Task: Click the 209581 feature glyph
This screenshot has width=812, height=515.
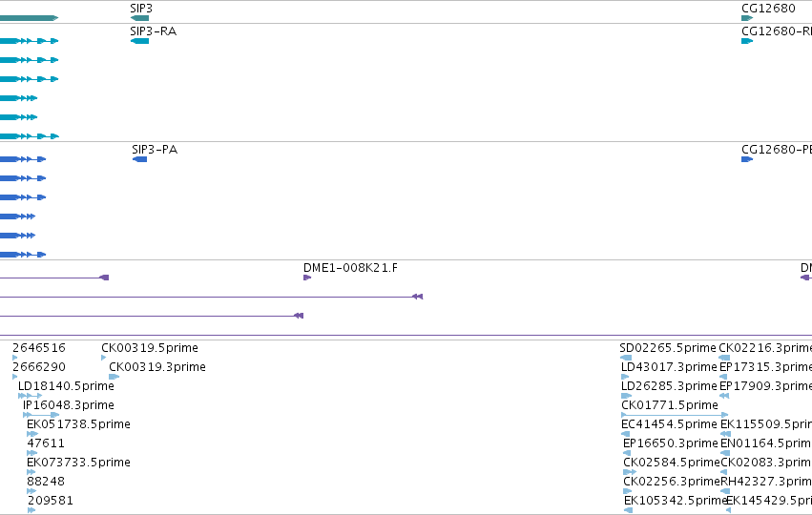Action: (x=31, y=510)
